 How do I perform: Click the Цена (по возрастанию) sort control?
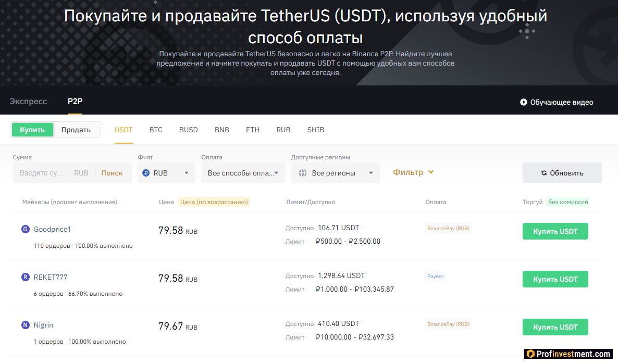click(214, 202)
